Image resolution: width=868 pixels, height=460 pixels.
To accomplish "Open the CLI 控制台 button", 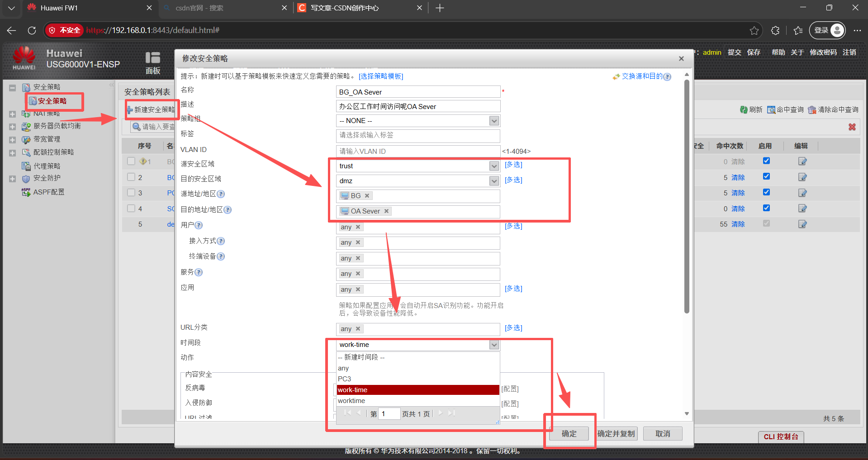I will pos(781,436).
